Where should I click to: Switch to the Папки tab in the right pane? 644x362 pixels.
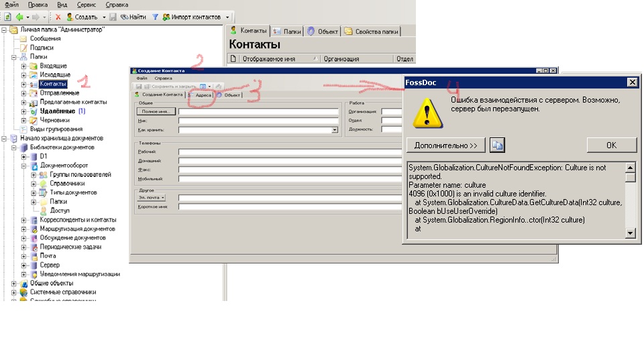(287, 32)
